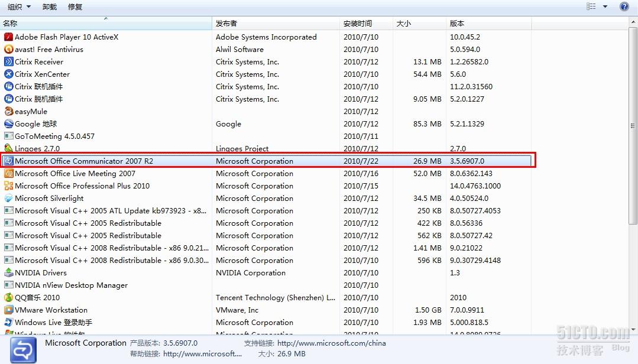Image resolution: width=638 pixels, height=364 pixels.
Task: Open the support link microsoft.com/china
Action: 332,343
